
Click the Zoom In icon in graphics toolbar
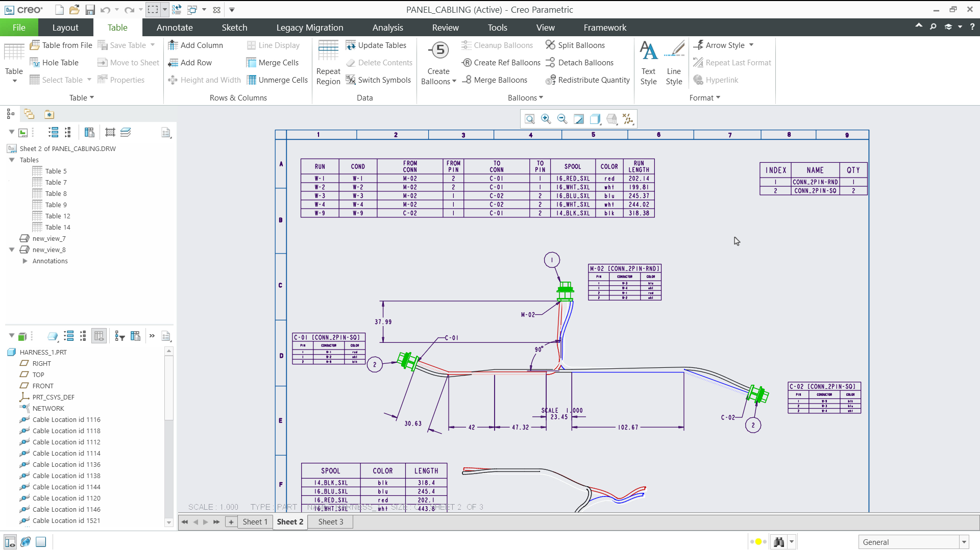tap(546, 119)
